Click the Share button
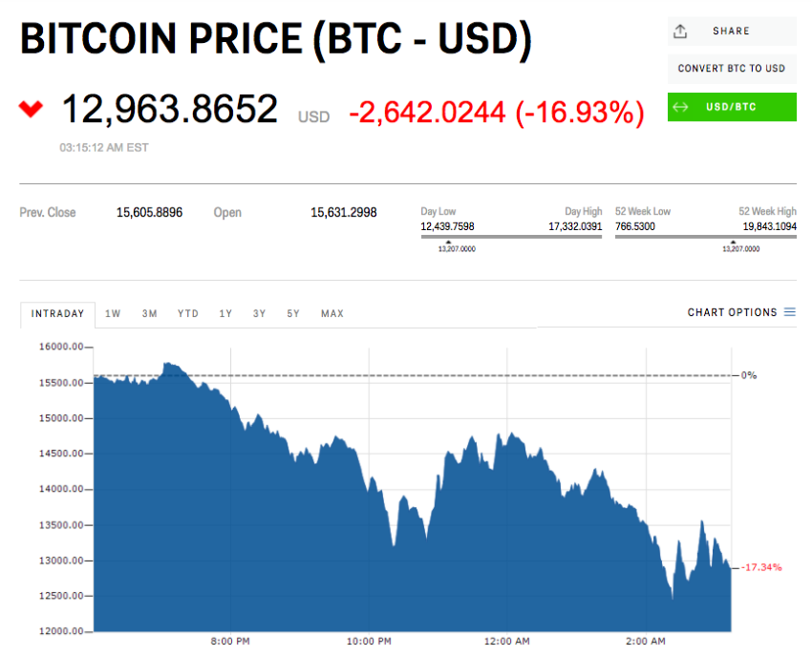This screenshot has height=656, width=812. pos(731,32)
